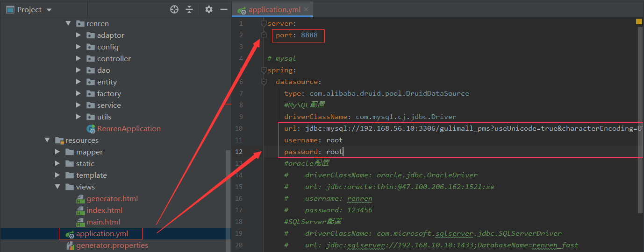Click the resources folder icon
644x252 pixels.
click(59, 140)
